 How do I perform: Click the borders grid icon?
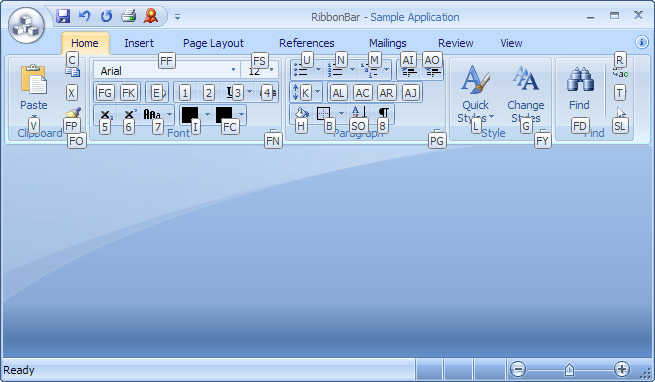(324, 113)
